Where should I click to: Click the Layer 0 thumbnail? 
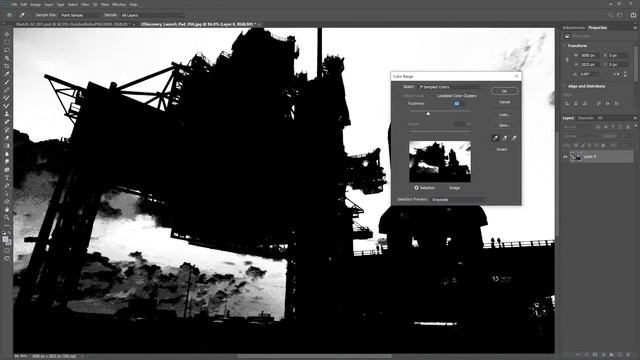click(x=576, y=156)
